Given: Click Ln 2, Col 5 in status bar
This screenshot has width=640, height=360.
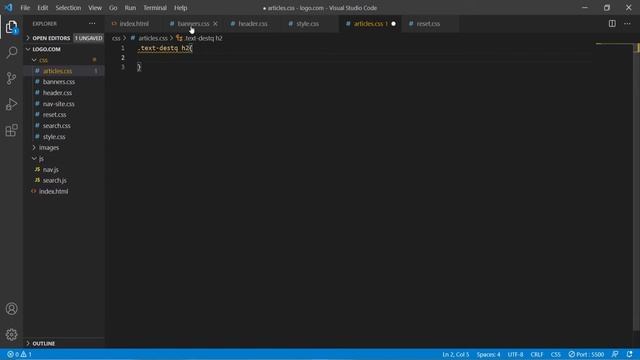Looking at the screenshot, I should tap(456, 354).
